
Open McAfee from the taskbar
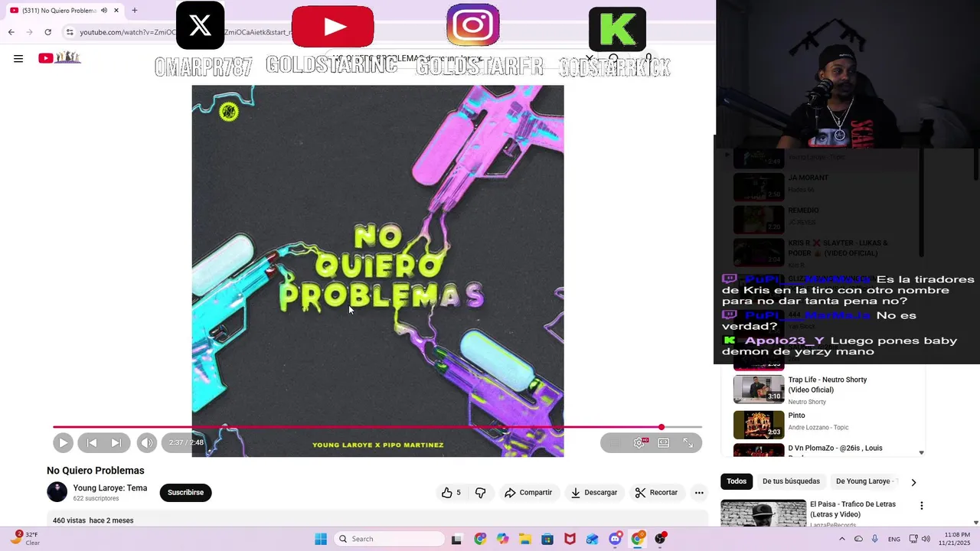point(570,539)
